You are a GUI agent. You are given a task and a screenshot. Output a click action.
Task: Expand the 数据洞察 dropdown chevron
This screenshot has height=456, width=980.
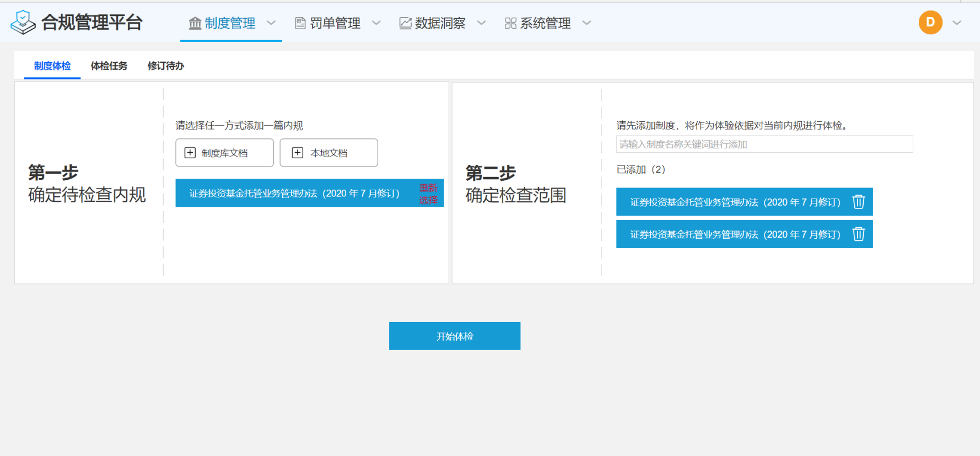481,23
